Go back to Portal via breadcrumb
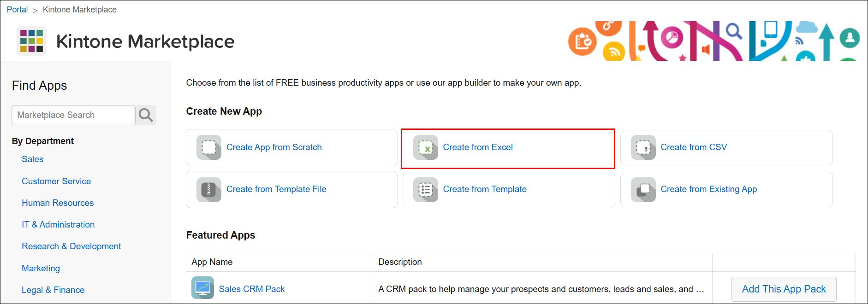The height and width of the screenshot is (304, 868). coord(17,10)
